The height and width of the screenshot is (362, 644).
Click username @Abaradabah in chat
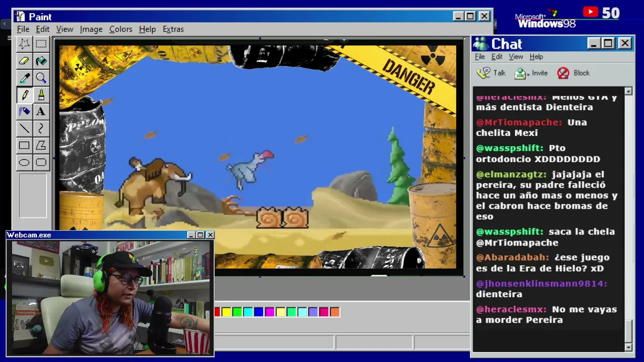coord(513,257)
